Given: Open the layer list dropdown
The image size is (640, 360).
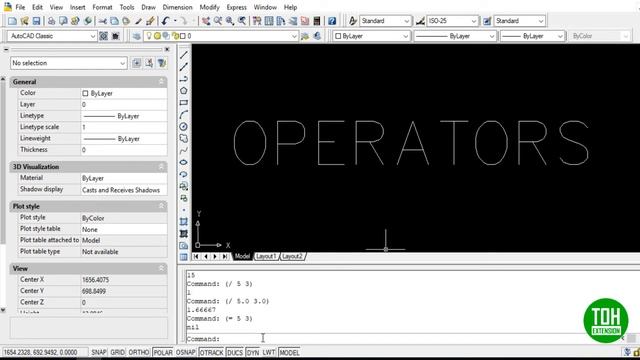Looking at the screenshot, I should click(294, 36).
